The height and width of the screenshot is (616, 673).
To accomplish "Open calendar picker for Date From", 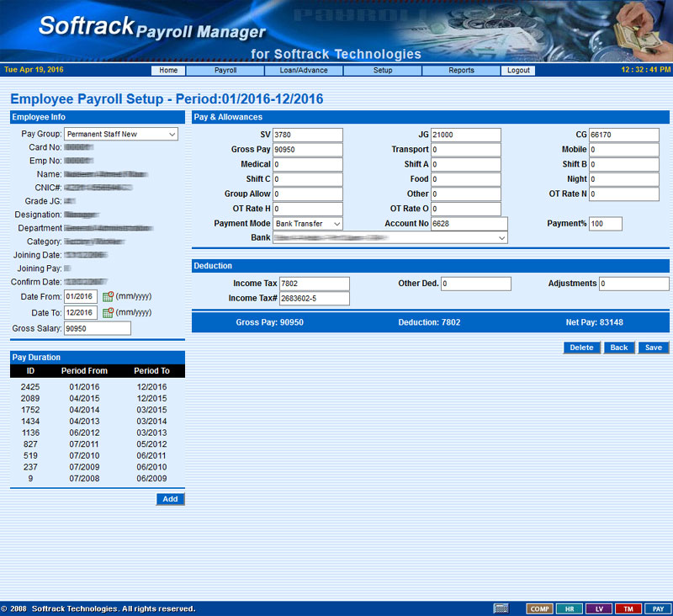I will tap(108, 297).
